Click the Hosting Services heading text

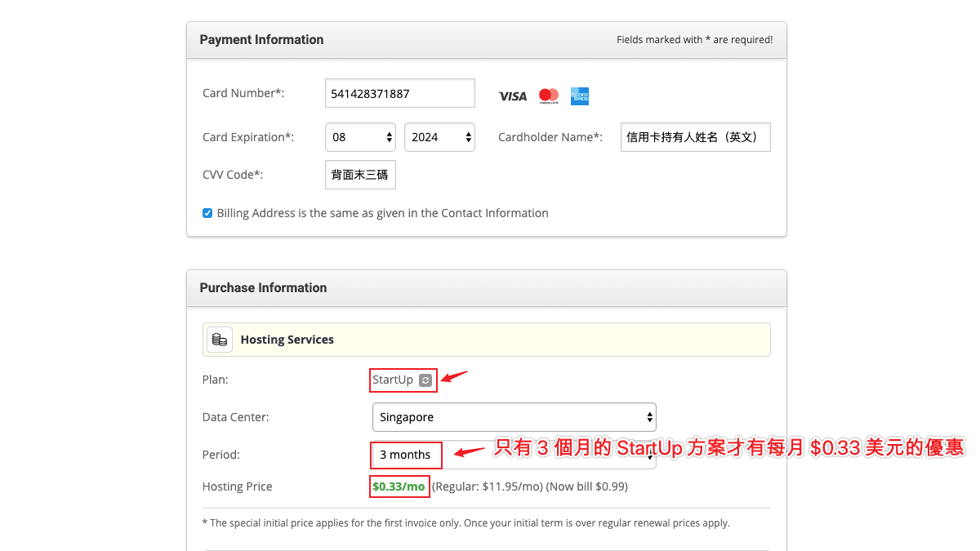(x=287, y=340)
